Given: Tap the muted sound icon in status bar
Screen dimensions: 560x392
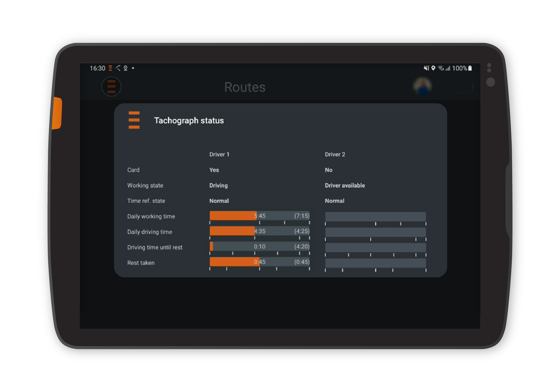Looking at the screenshot, I should 426,68.
